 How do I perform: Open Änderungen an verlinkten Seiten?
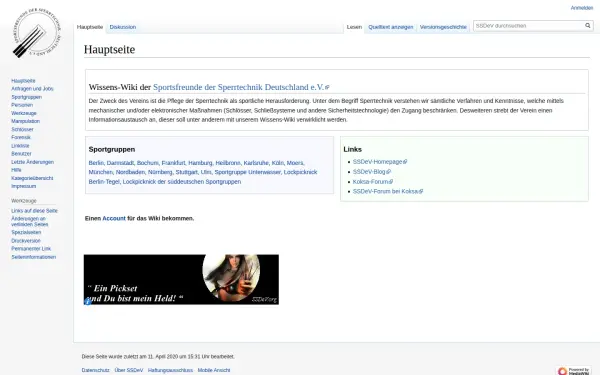29,222
